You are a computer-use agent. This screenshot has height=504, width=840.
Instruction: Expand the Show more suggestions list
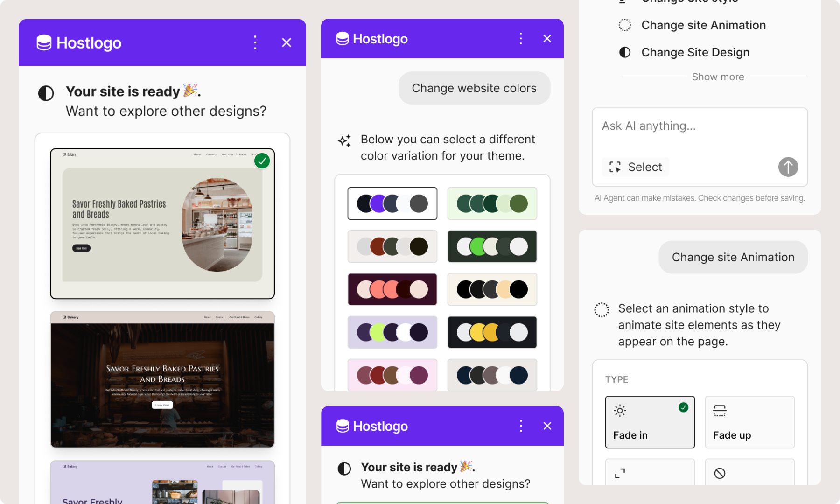718,77
